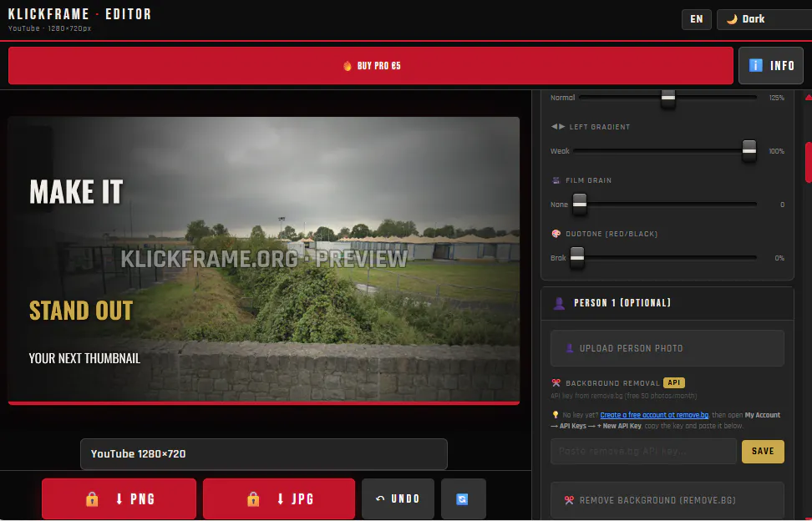This screenshot has width=812, height=521.
Task: Click the person icon on Upload Person Photo
Action: click(569, 348)
